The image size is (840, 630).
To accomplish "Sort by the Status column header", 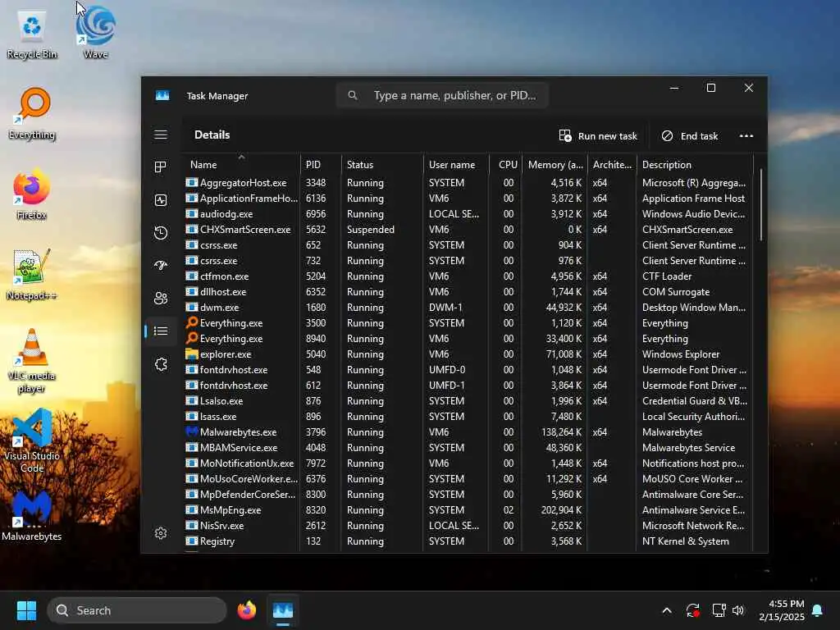I will (x=381, y=164).
